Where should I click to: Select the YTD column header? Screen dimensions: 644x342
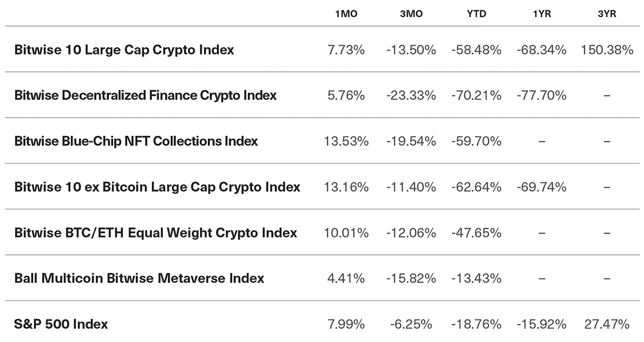[477, 14]
